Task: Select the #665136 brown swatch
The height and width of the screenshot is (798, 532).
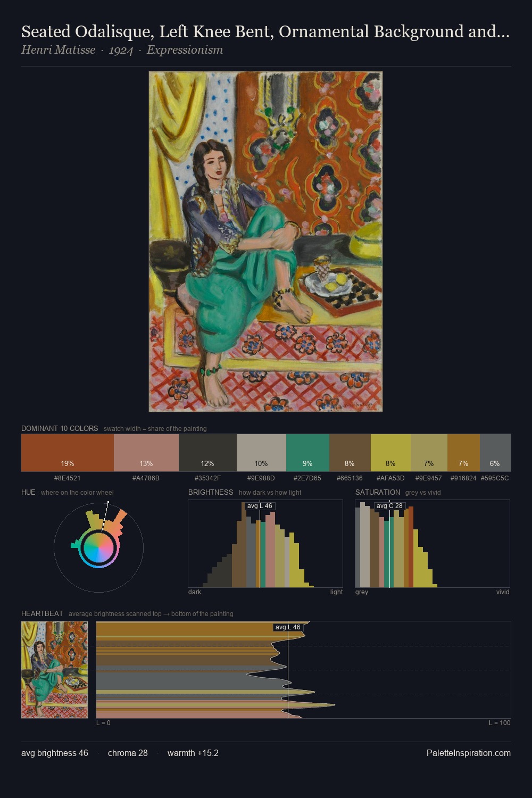Action: (x=350, y=453)
